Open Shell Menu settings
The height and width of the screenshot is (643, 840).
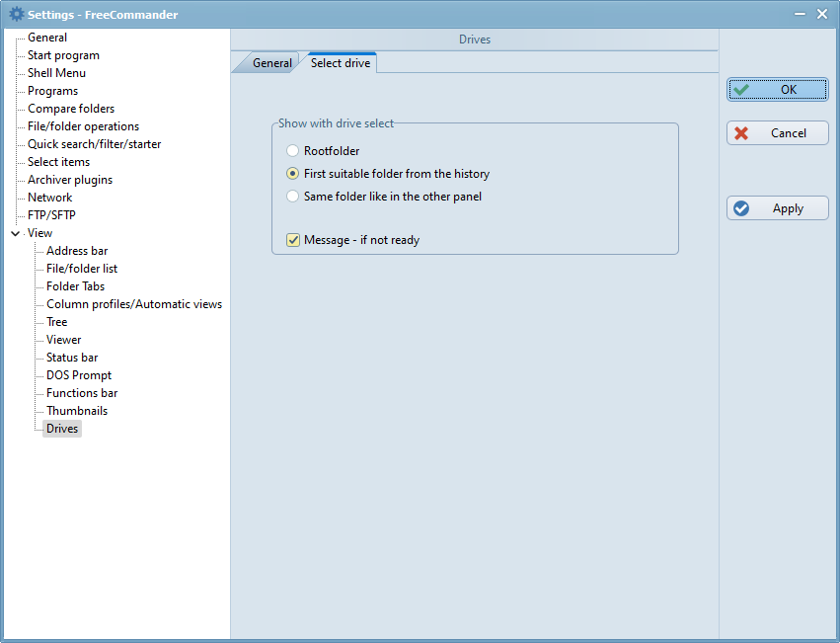[x=56, y=73]
